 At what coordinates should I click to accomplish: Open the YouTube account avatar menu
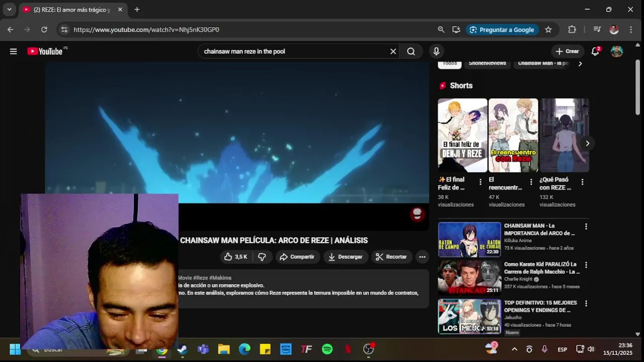click(617, 51)
